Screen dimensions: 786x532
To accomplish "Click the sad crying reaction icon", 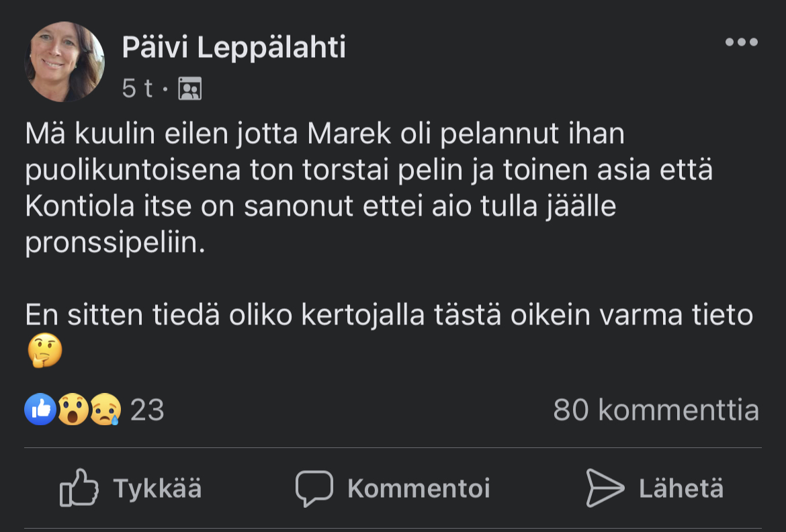I will [x=105, y=409].
